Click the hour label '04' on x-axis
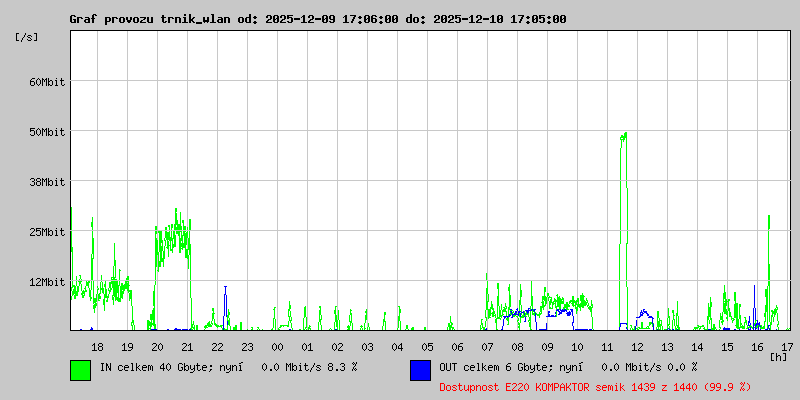The image size is (800, 400). 397,347
